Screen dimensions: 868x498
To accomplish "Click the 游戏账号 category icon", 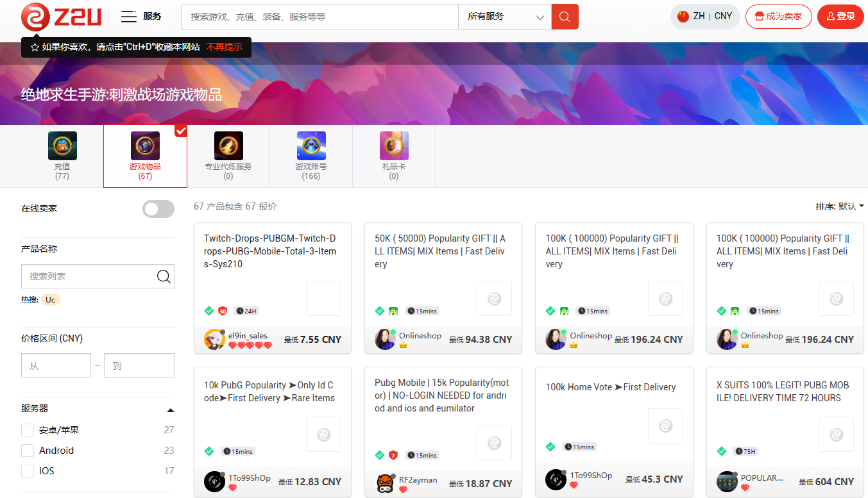I will [x=311, y=145].
